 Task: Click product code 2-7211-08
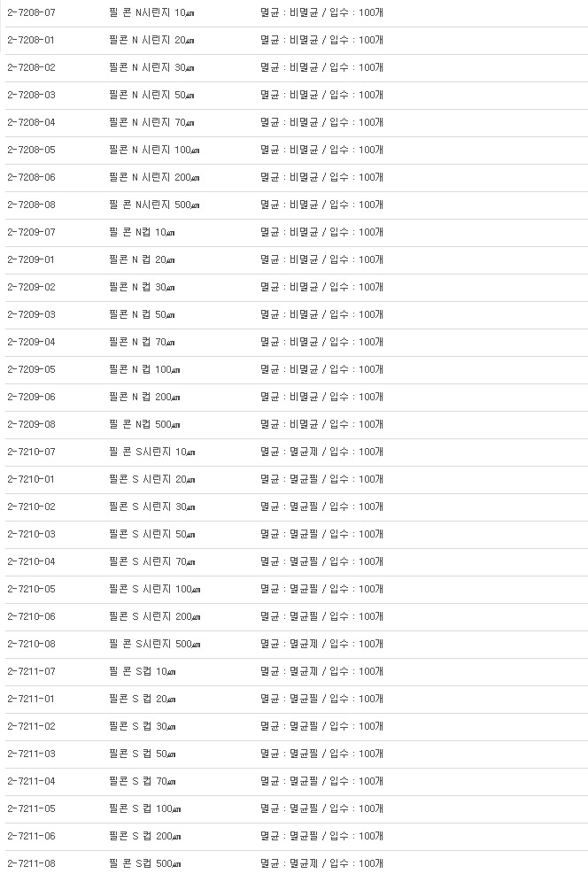[31, 864]
